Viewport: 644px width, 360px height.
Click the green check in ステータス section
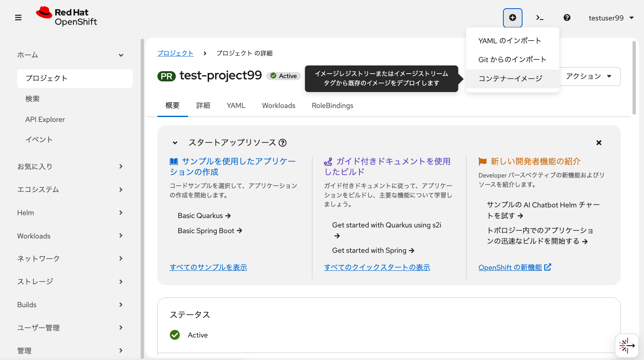click(175, 335)
